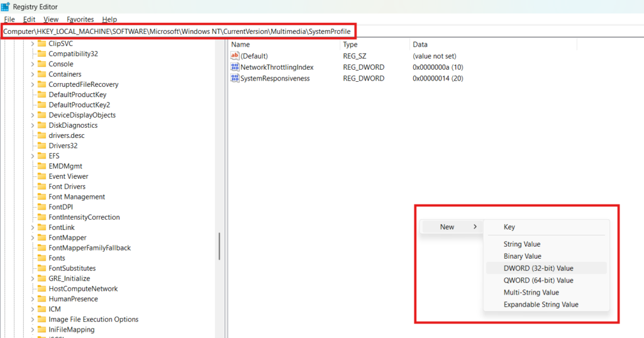Click the EMDMgmt folder icon

(42, 166)
